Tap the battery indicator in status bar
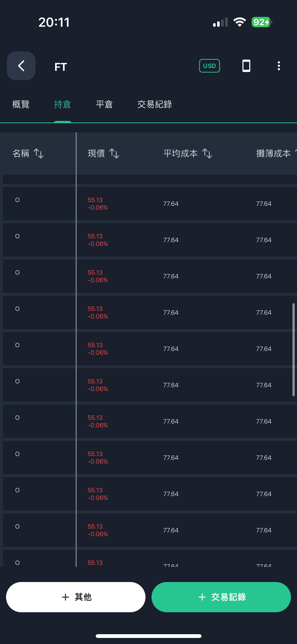 point(262,22)
